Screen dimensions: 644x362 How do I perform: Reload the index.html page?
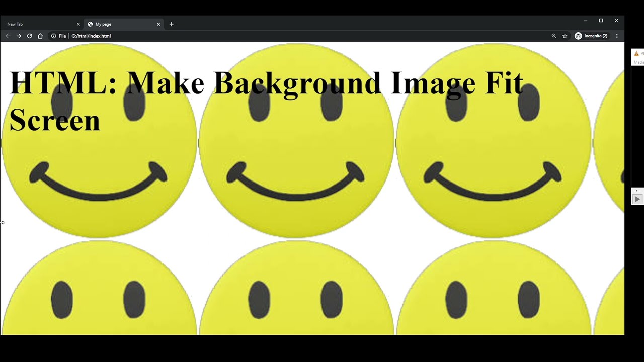[x=29, y=36]
